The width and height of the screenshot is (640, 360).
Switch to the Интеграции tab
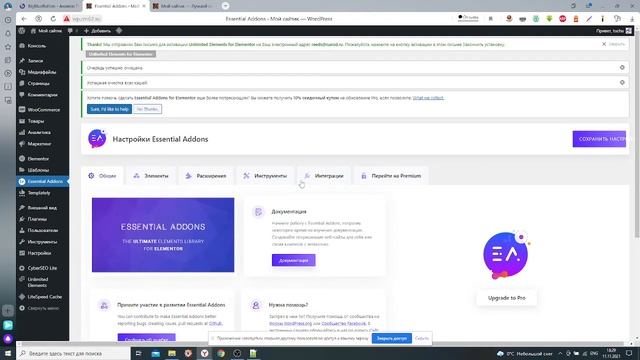tap(324, 176)
